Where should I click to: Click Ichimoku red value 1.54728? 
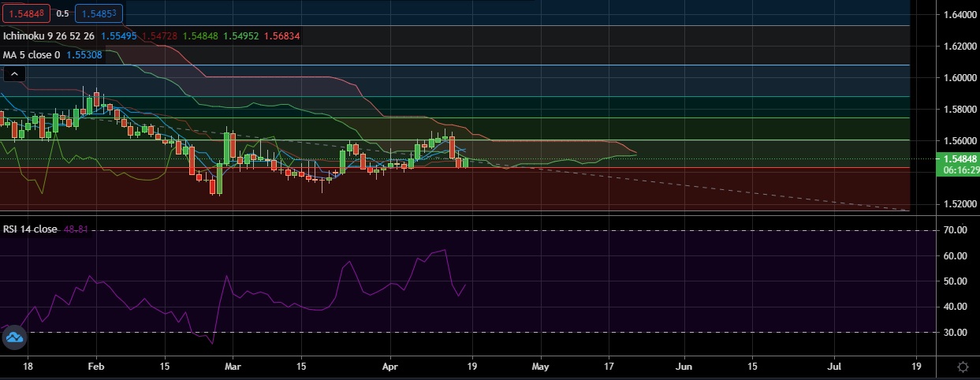click(x=158, y=35)
